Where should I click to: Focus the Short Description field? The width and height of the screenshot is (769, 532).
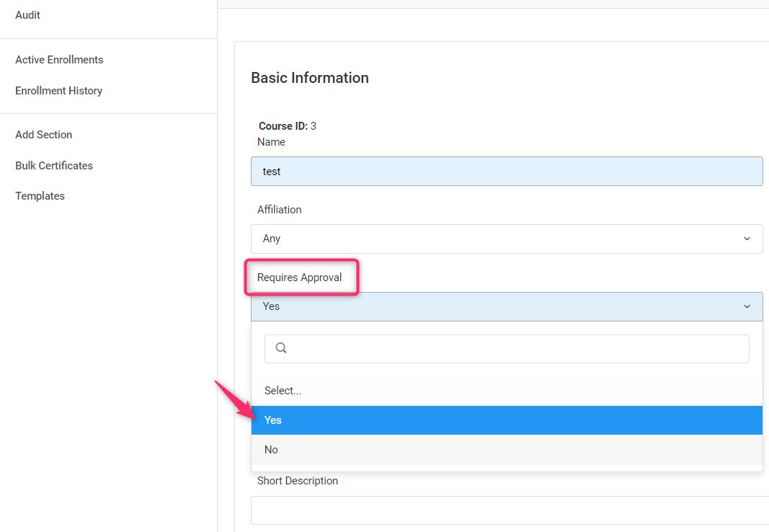[x=510, y=510]
